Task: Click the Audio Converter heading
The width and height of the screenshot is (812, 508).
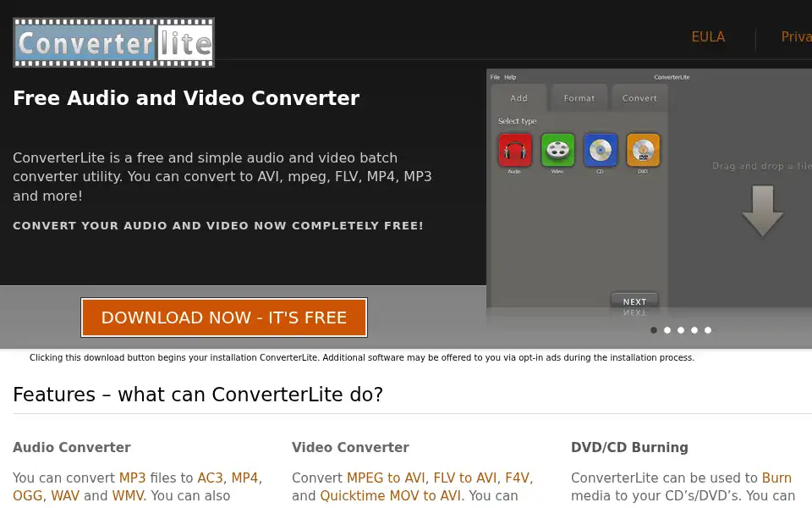Action: click(x=71, y=447)
